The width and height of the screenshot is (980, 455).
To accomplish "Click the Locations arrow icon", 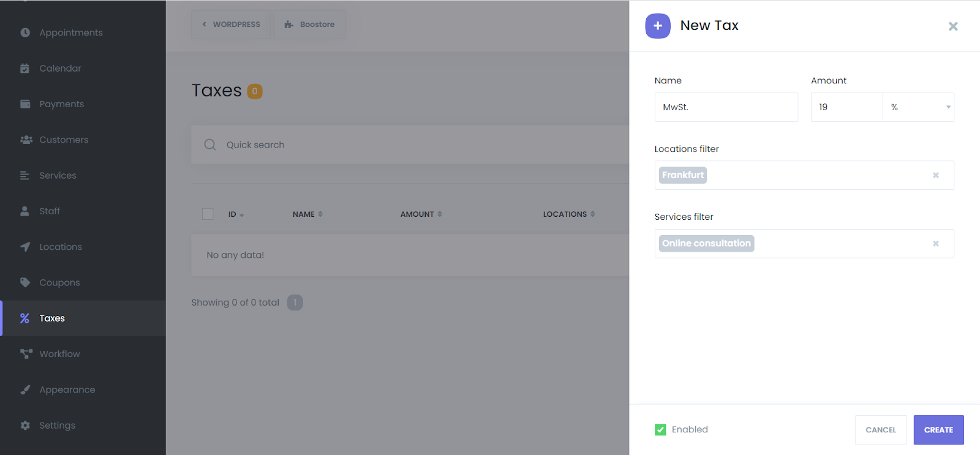I will click(25, 247).
